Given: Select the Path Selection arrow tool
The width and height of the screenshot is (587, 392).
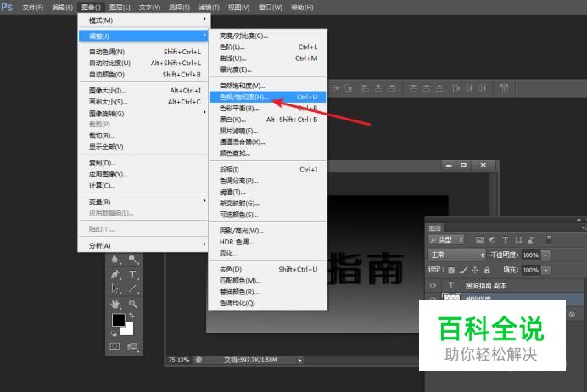Looking at the screenshot, I should [115, 288].
